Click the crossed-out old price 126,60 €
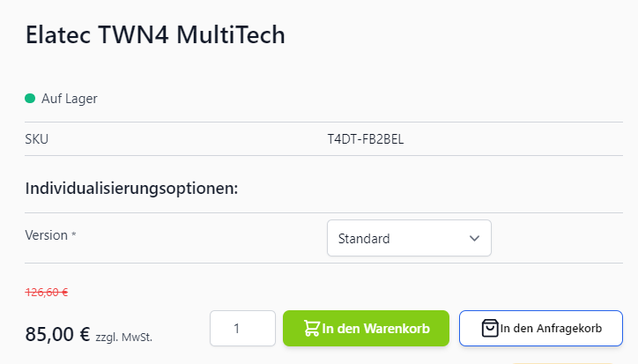 point(48,293)
